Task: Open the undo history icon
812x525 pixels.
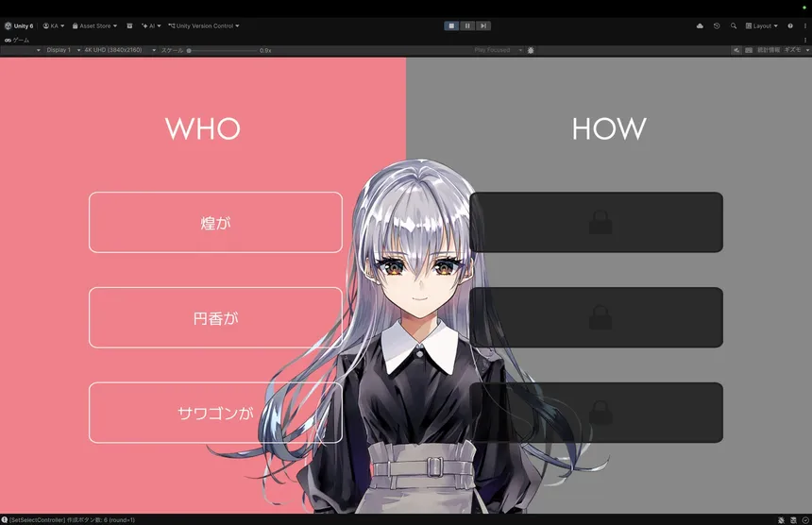Action: (717, 25)
